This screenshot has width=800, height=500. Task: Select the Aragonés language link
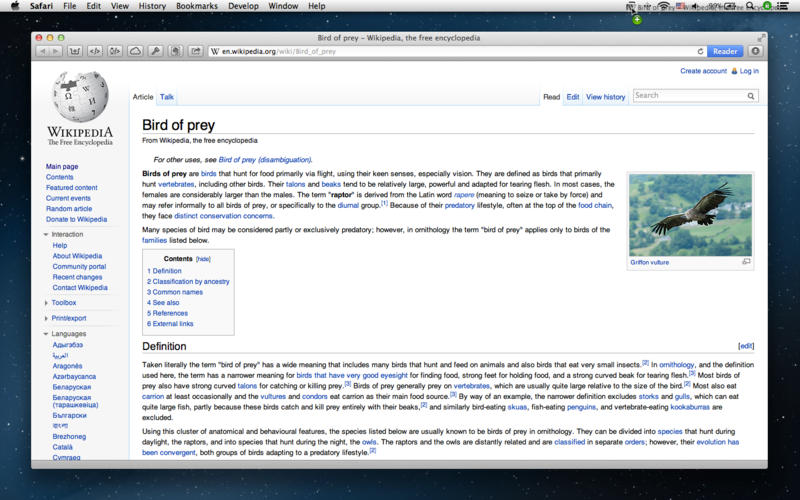click(67, 366)
